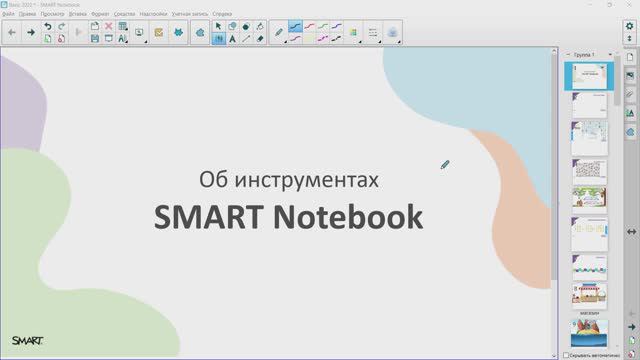Activate the highlighted Pens tool button
Screen dimensions: 640x360
[218, 39]
